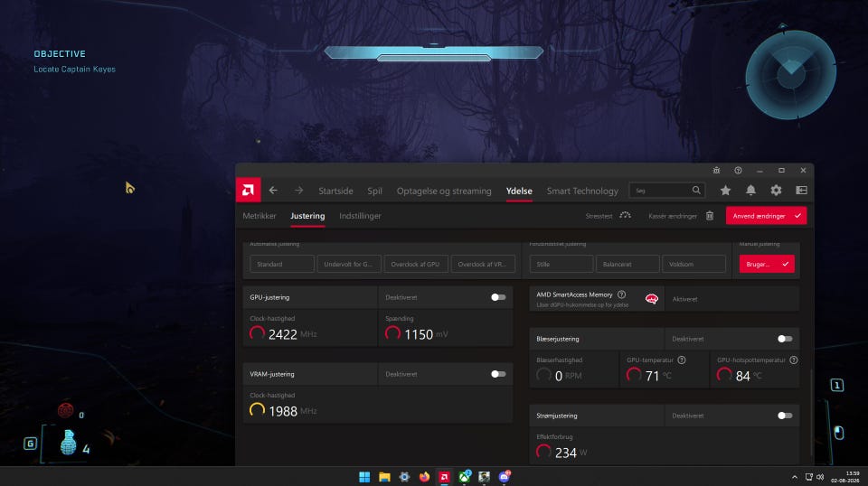Enable the Blæserjustering toggle
Viewport: 868px width, 486px height.
[x=785, y=339]
